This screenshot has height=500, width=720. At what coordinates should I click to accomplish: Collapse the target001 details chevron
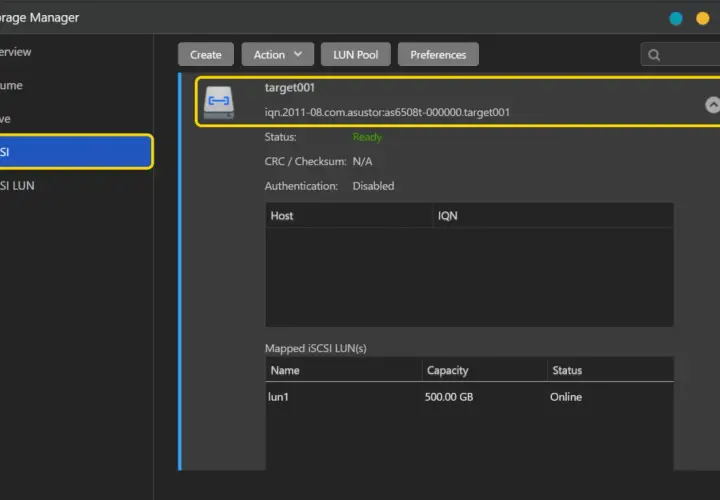click(x=712, y=105)
